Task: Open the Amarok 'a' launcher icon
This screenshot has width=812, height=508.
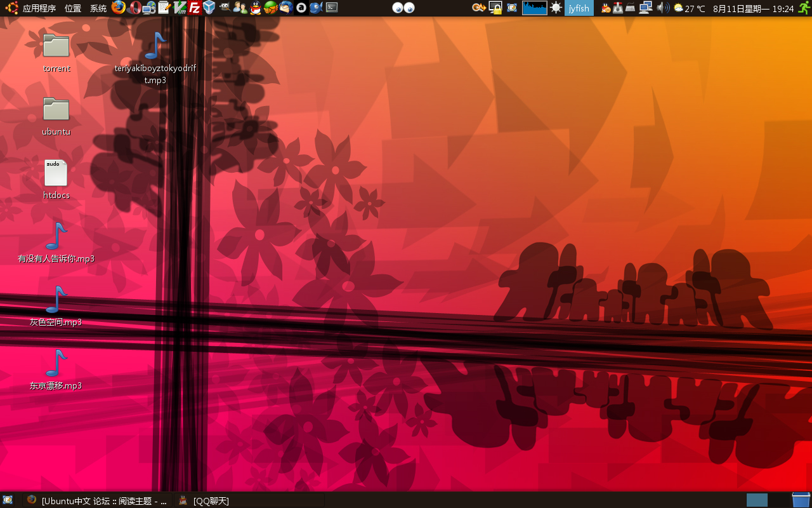Action: pos(301,8)
